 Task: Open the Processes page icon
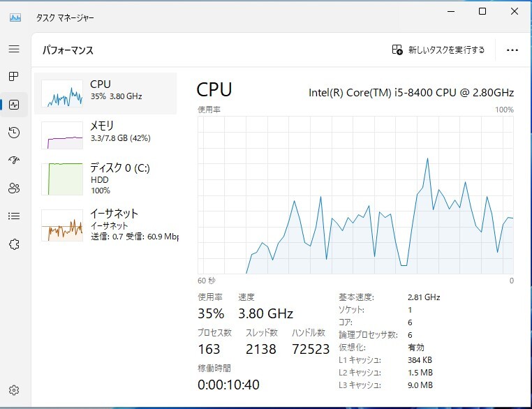pyautogui.click(x=14, y=76)
